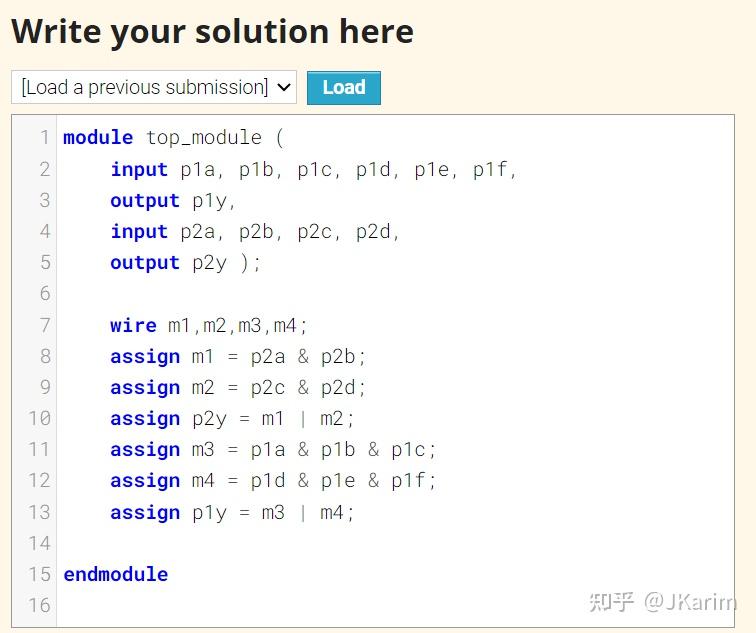Click line number 15 in the gutter
Viewport: 756px width, 633px height.
[x=40, y=574]
